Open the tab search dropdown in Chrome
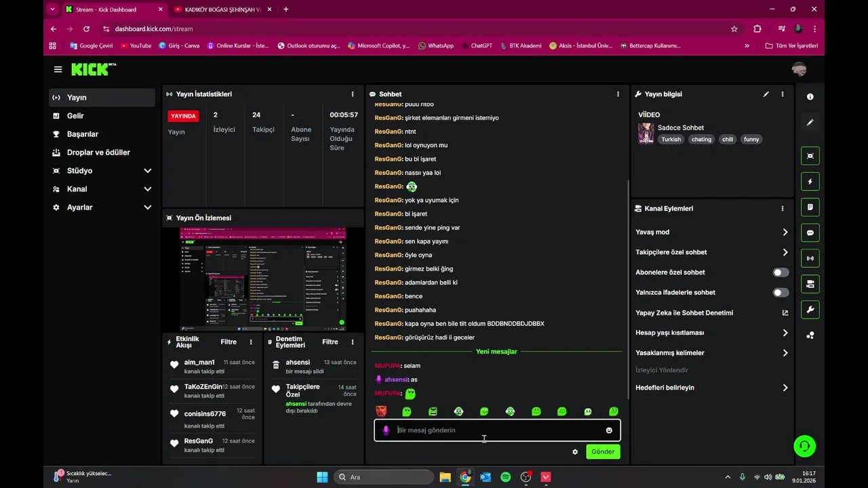Image resolution: width=868 pixels, height=488 pixels. [x=52, y=9]
